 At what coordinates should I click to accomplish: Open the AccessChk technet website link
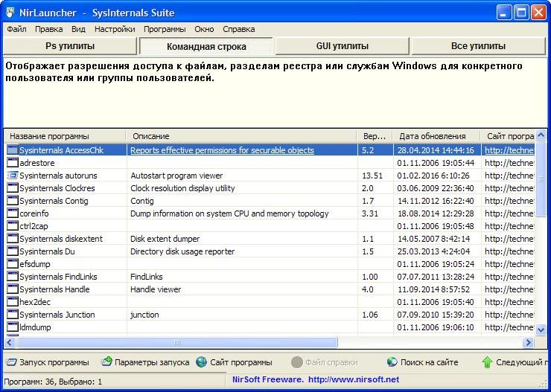[509, 150]
